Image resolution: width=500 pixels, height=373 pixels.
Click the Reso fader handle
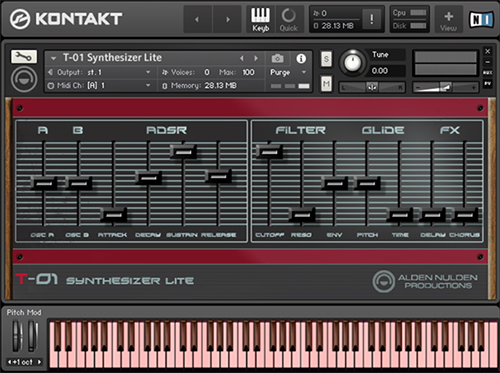[x=302, y=215]
